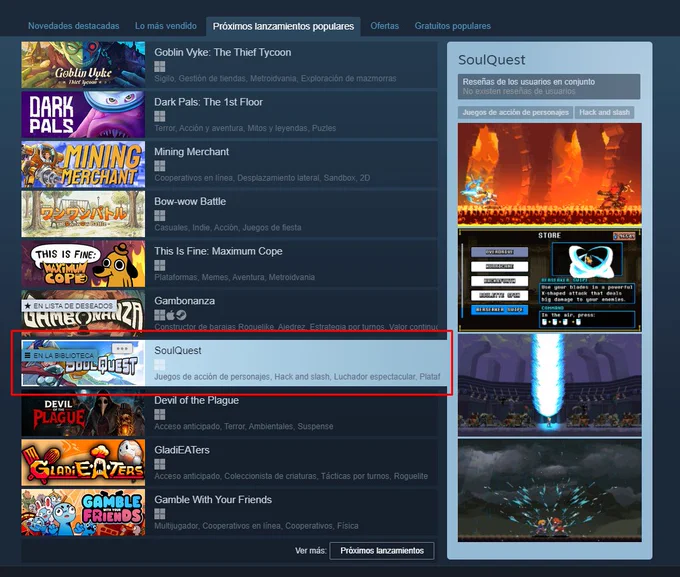Click the Hack and slash tag
680x577 pixels.
[604, 112]
